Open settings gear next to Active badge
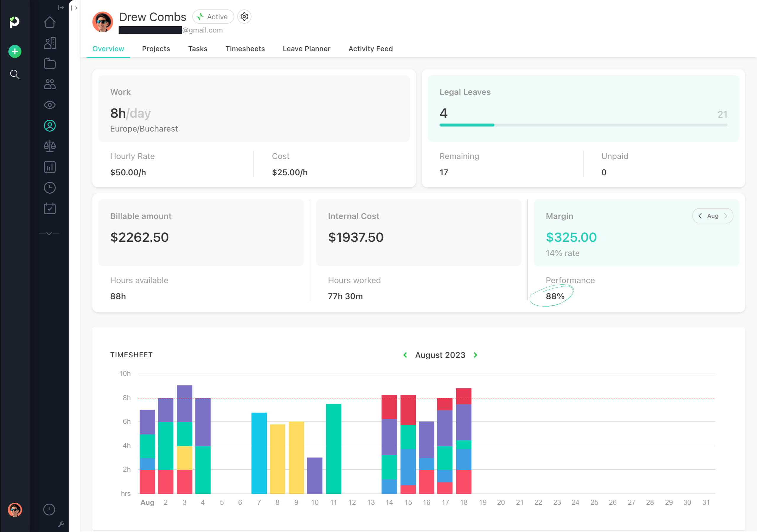 pyautogui.click(x=244, y=17)
